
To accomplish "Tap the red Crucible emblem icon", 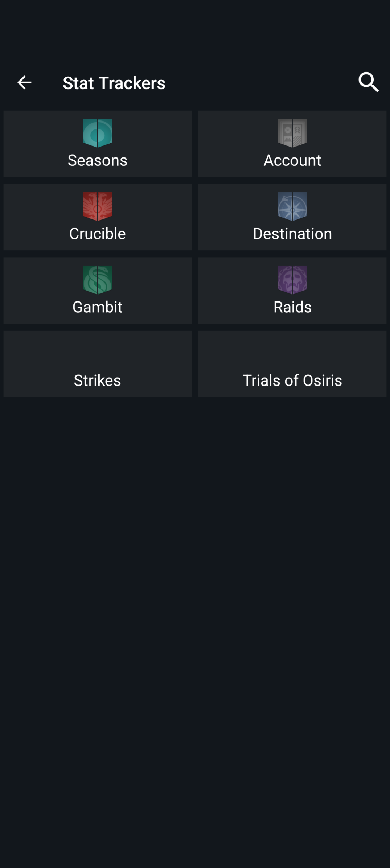I will pyautogui.click(x=97, y=206).
